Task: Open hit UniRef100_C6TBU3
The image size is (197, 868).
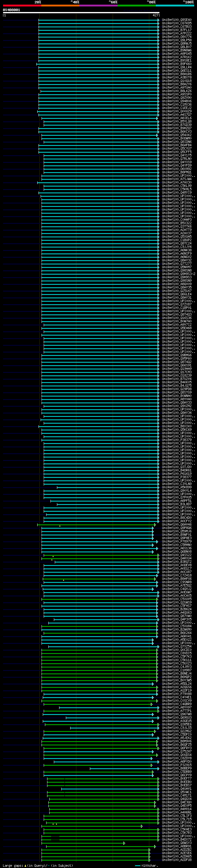Action: [x=177, y=26]
